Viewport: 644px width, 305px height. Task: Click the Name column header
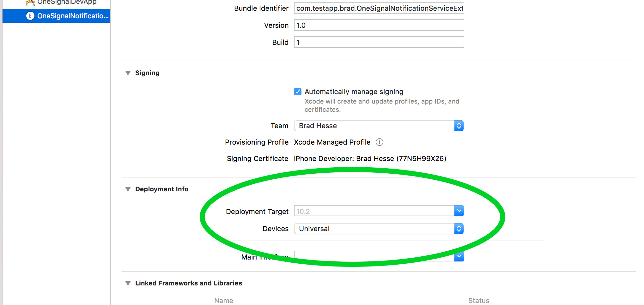click(x=224, y=301)
